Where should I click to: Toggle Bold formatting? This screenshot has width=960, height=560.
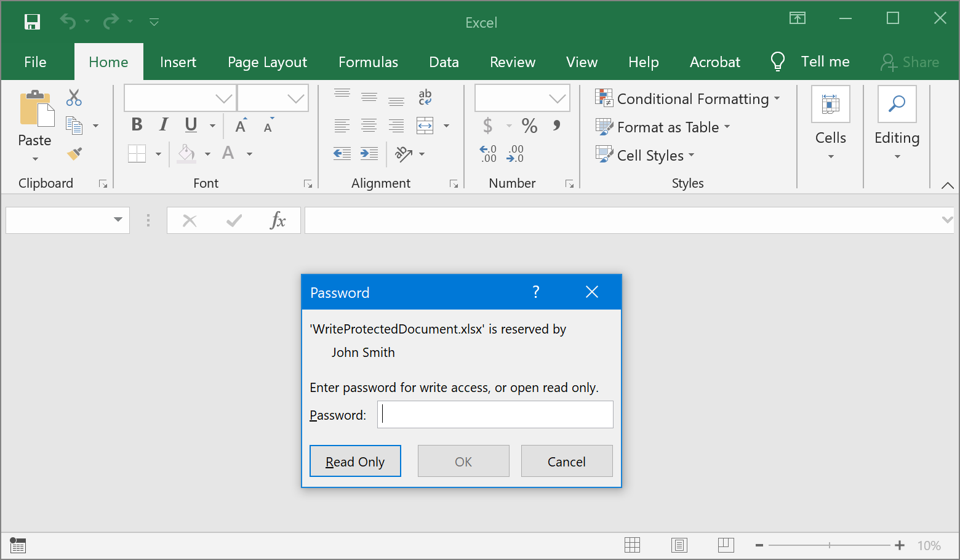pos(137,125)
